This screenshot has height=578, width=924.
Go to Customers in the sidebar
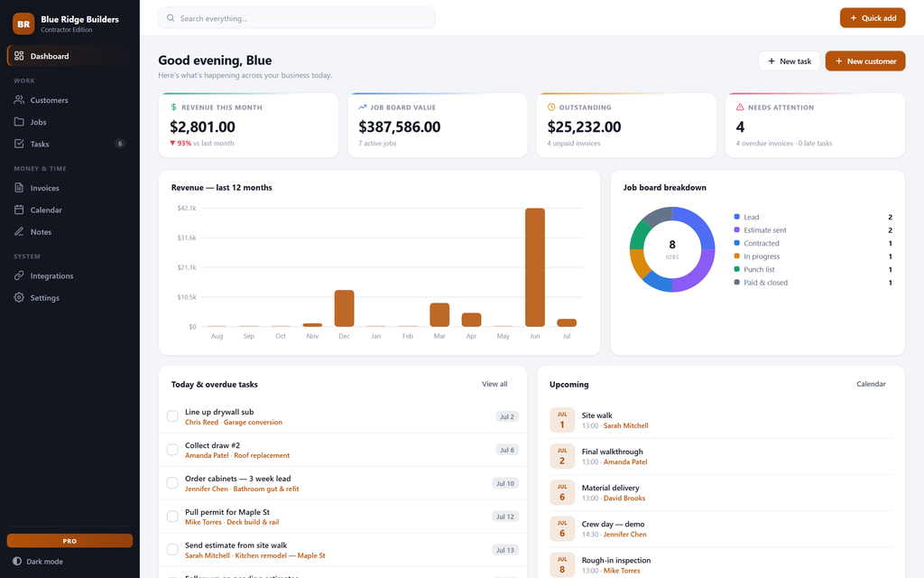point(69,99)
